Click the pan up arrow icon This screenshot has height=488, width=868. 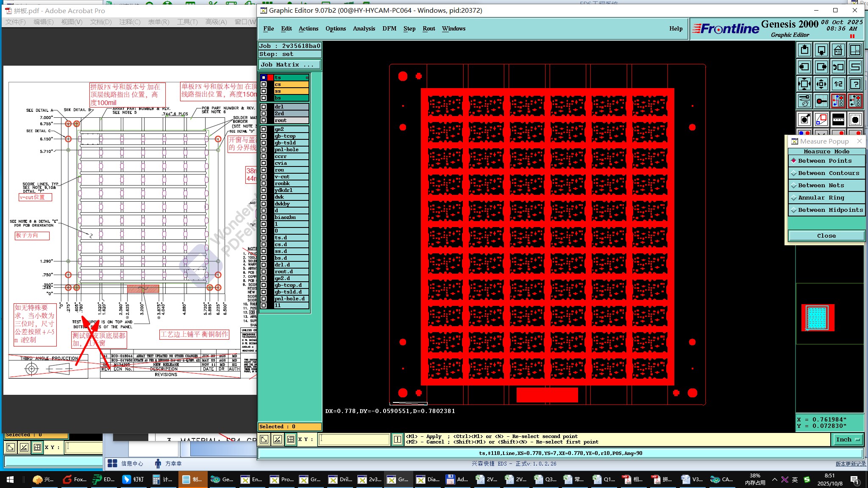[x=804, y=50]
